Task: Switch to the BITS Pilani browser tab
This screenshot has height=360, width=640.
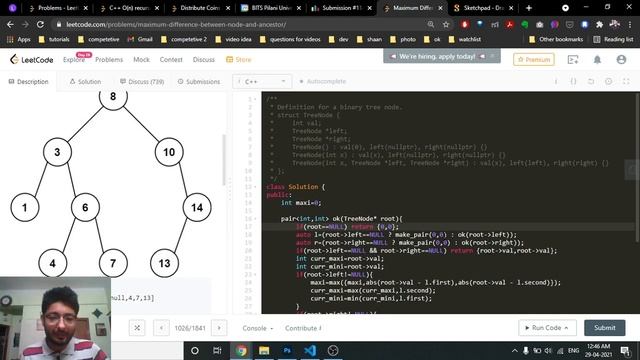Action: click(271, 8)
